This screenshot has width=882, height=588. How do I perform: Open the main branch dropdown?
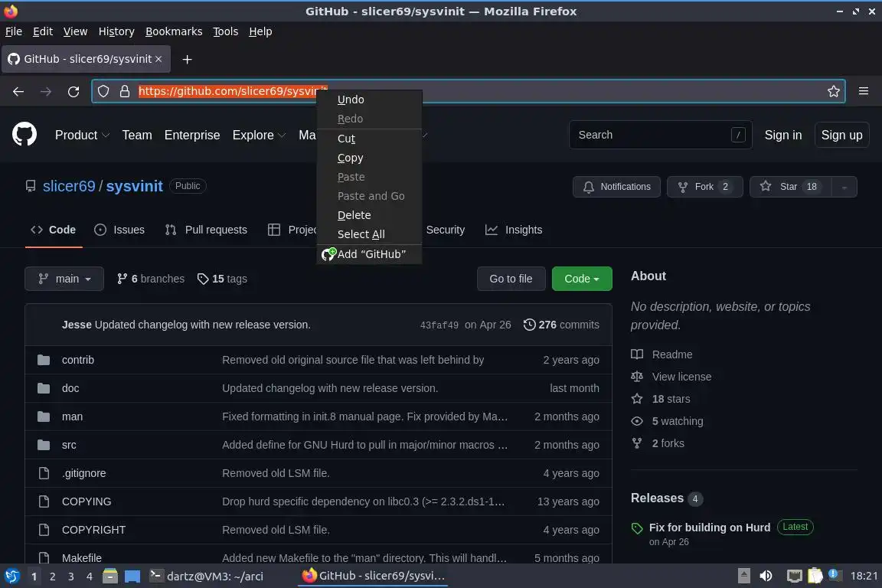64,279
